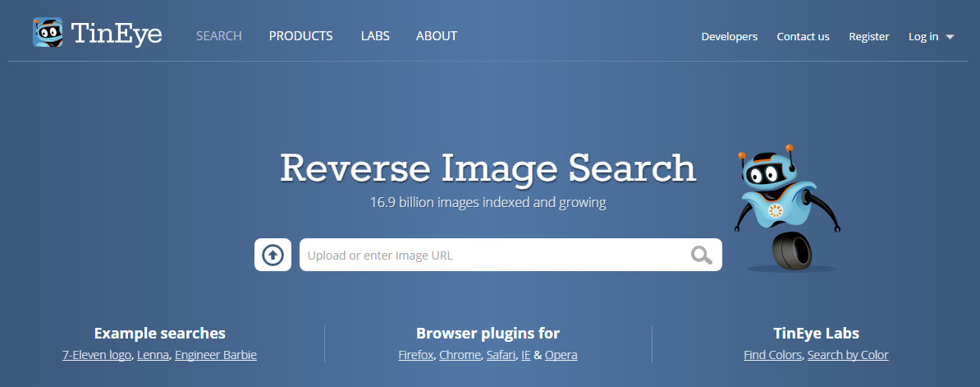Click the TinEye wordmark text

pyautogui.click(x=117, y=34)
